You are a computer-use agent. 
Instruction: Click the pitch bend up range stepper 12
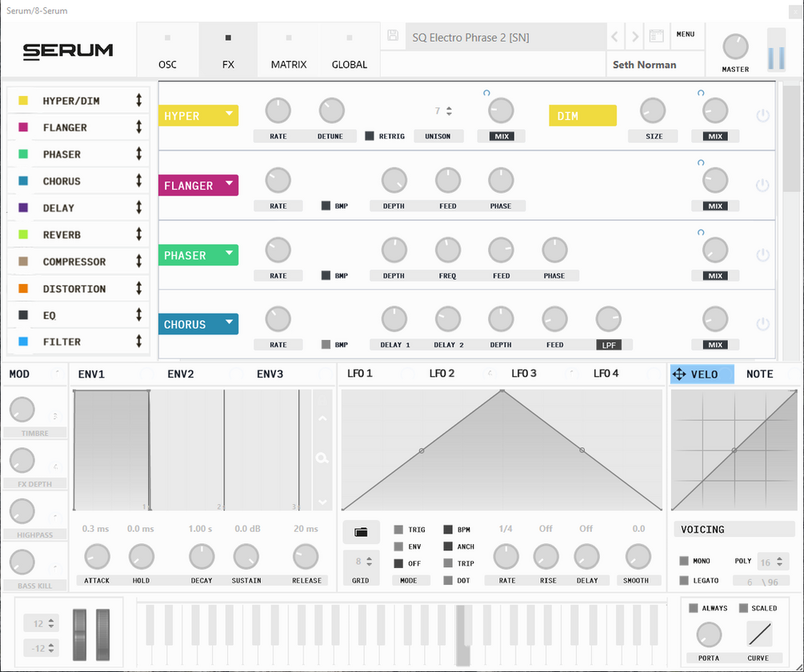[x=50, y=623]
